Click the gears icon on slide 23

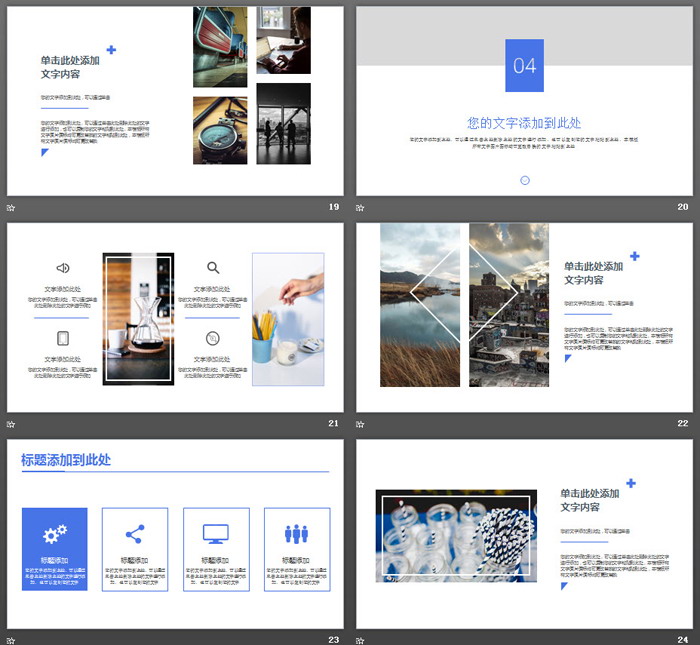point(55,533)
